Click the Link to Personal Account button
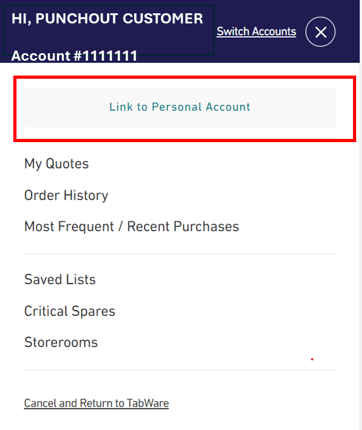 (x=180, y=107)
